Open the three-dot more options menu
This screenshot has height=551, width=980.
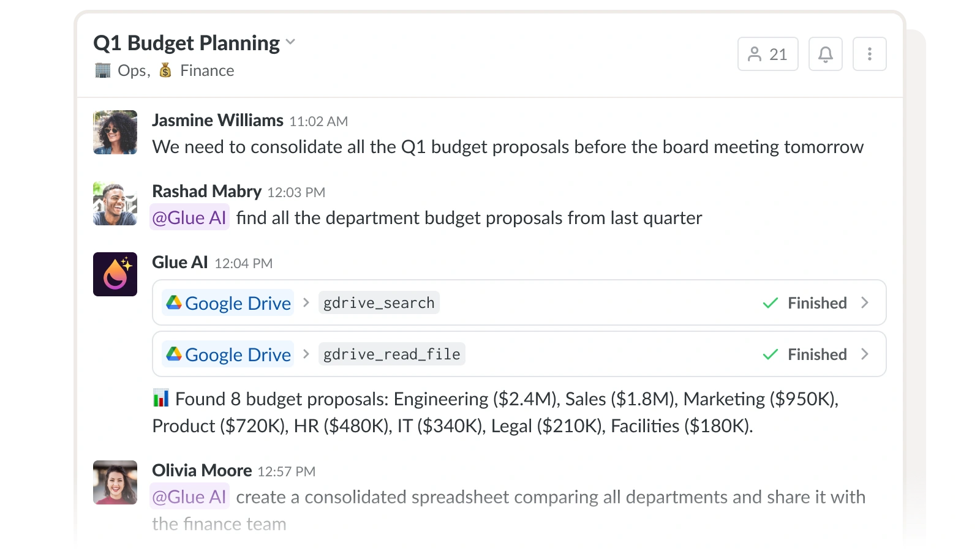[869, 54]
